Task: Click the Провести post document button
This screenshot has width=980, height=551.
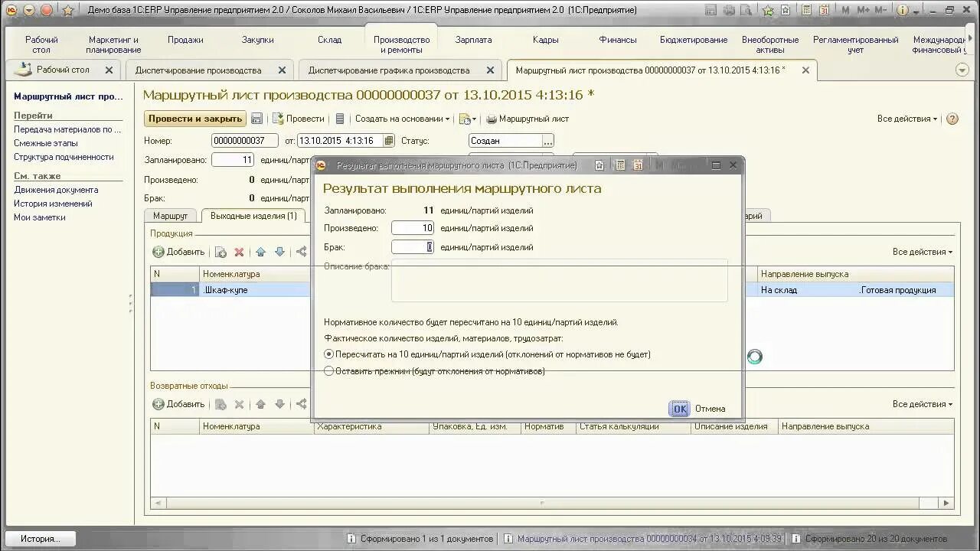Action: pyautogui.click(x=299, y=119)
